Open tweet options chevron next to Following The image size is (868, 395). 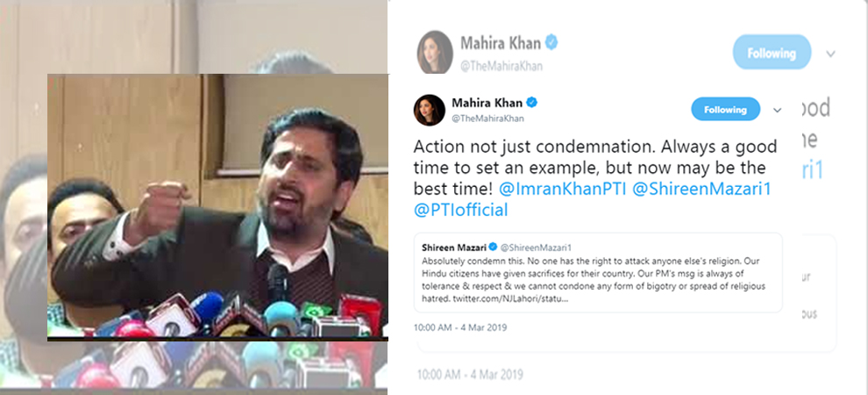[777, 110]
